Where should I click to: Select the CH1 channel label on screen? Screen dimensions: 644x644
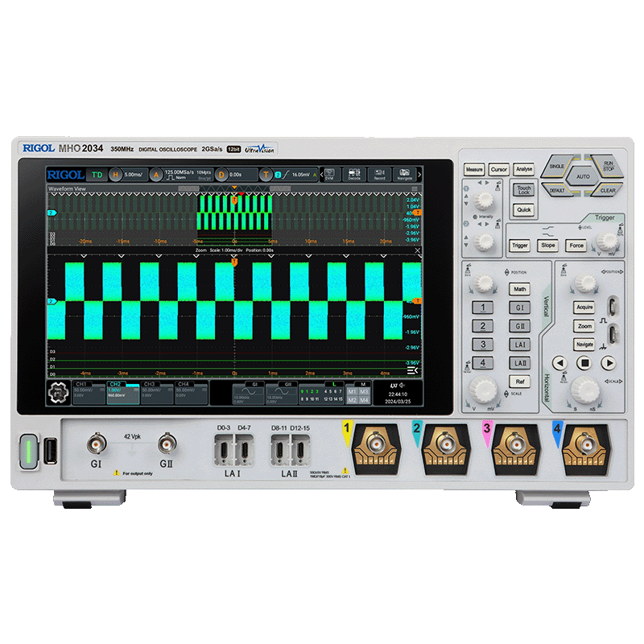(88, 391)
